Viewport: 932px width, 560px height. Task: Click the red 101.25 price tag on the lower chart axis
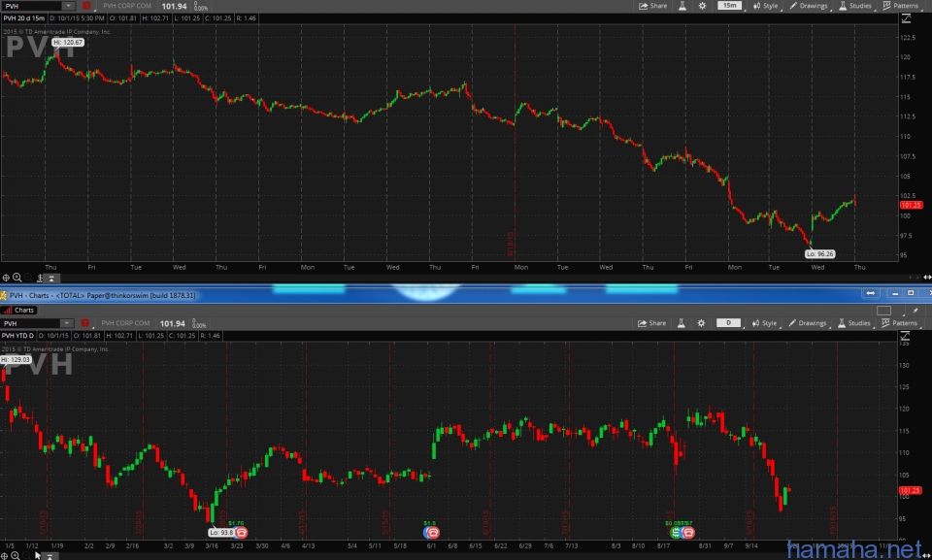point(910,491)
